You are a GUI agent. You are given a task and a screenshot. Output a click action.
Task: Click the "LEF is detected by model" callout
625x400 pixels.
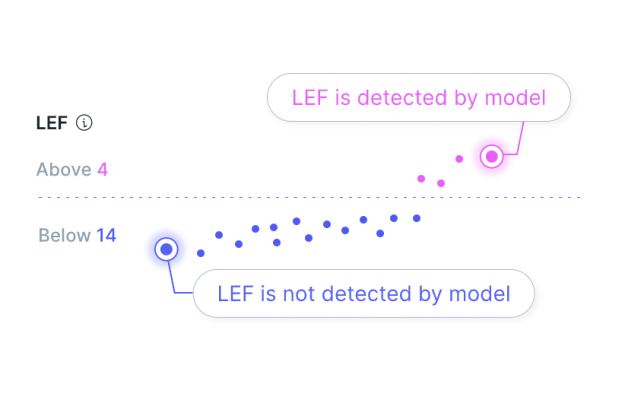click(x=418, y=98)
